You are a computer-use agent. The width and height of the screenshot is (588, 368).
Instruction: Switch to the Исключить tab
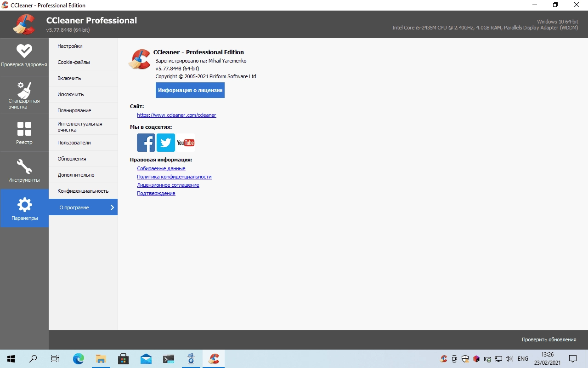83,94
